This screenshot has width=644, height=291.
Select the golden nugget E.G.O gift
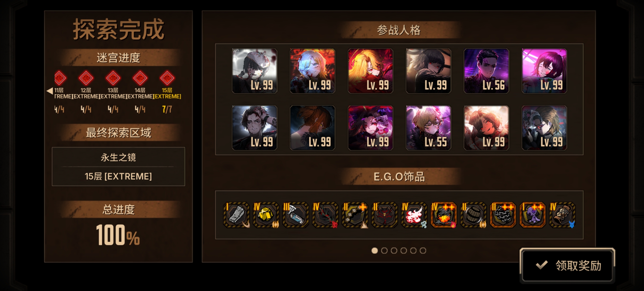pyautogui.click(x=266, y=215)
